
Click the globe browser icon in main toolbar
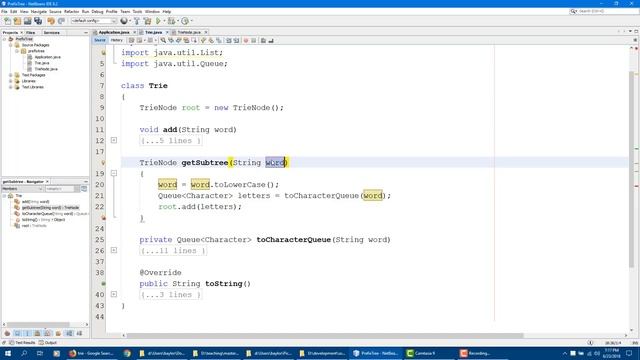[x=124, y=21]
